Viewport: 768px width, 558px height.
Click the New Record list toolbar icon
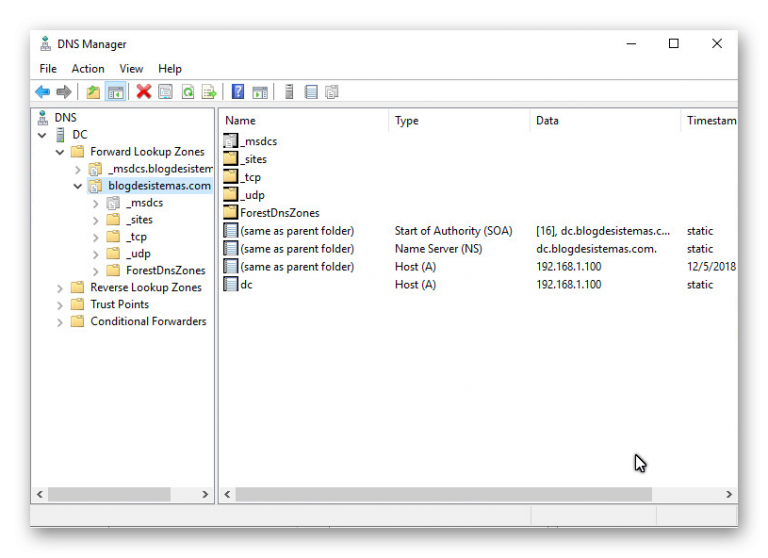coord(311,92)
